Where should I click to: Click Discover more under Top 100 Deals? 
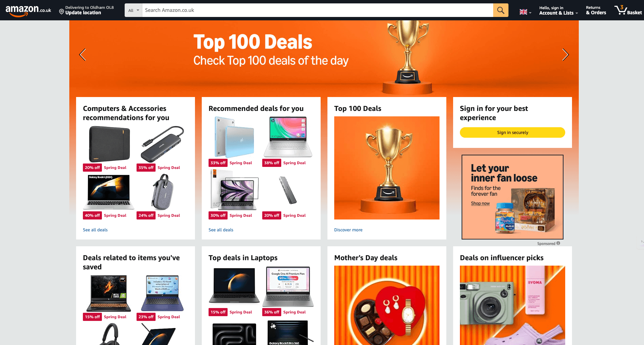click(348, 230)
